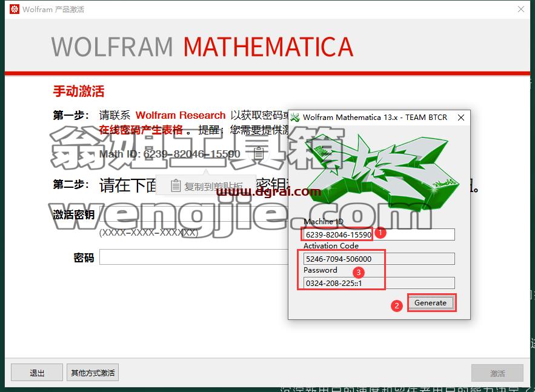This screenshot has width=535, height=392.
Task: Copy Math ID with the clipboard icon
Action: [x=258, y=153]
